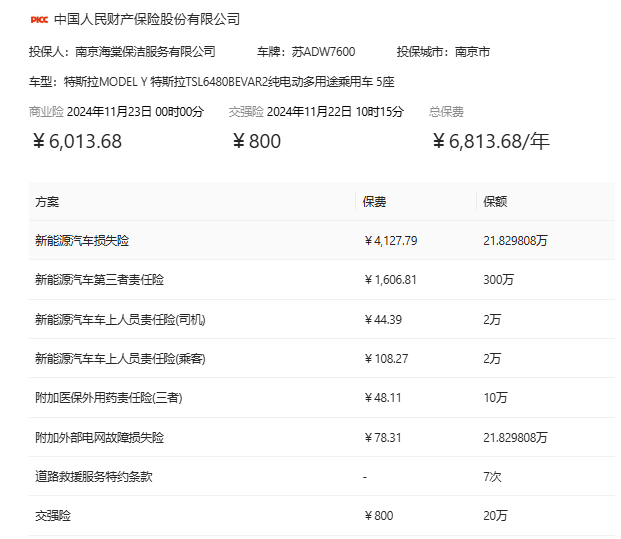Click compulsory premium ¥800 in summary

pyautogui.click(x=257, y=141)
